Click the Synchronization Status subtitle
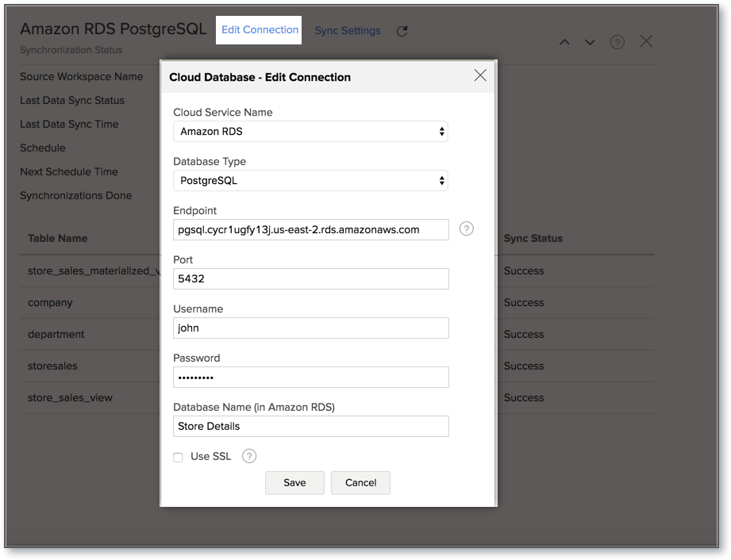731x560 pixels. (x=71, y=50)
